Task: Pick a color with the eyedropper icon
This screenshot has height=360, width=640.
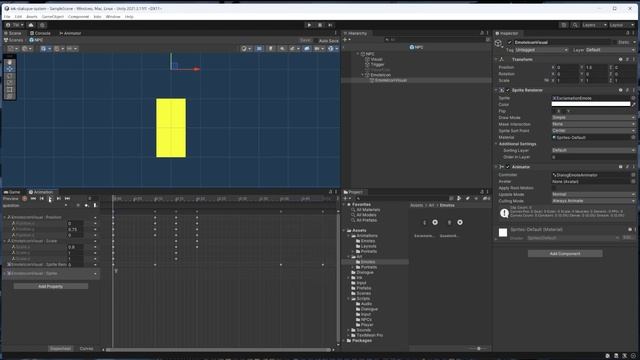Action: point(633,104)
